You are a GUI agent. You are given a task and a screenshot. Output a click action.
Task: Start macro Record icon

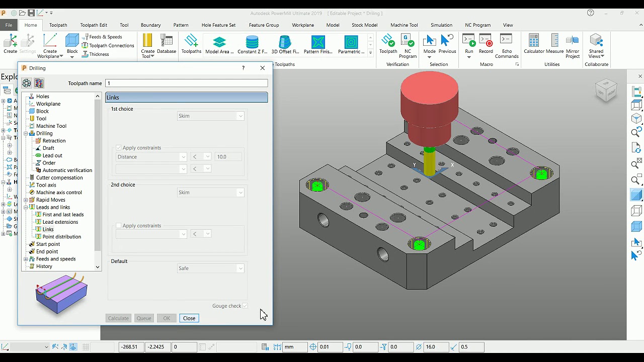pyautogui.click(x=486, y=44)
